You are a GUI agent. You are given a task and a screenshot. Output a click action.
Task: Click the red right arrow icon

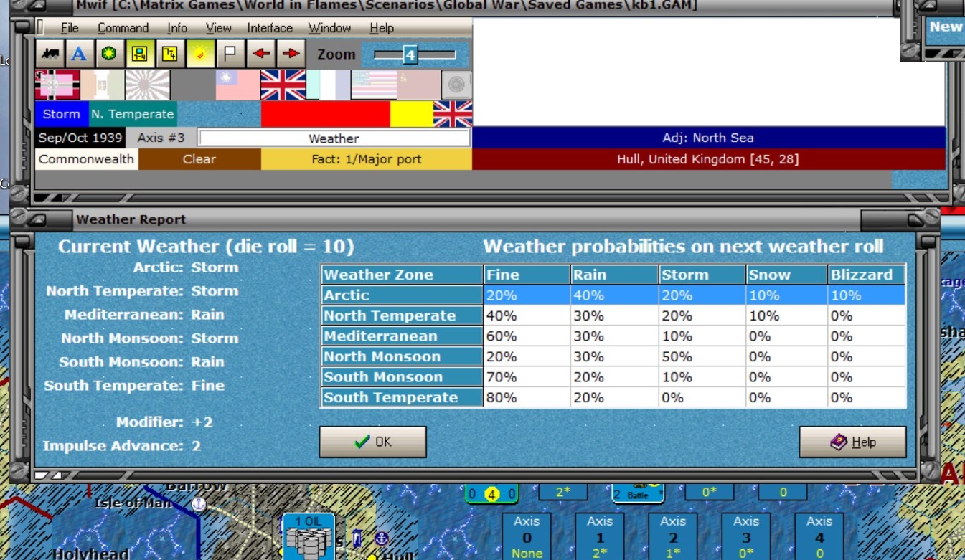290,54
